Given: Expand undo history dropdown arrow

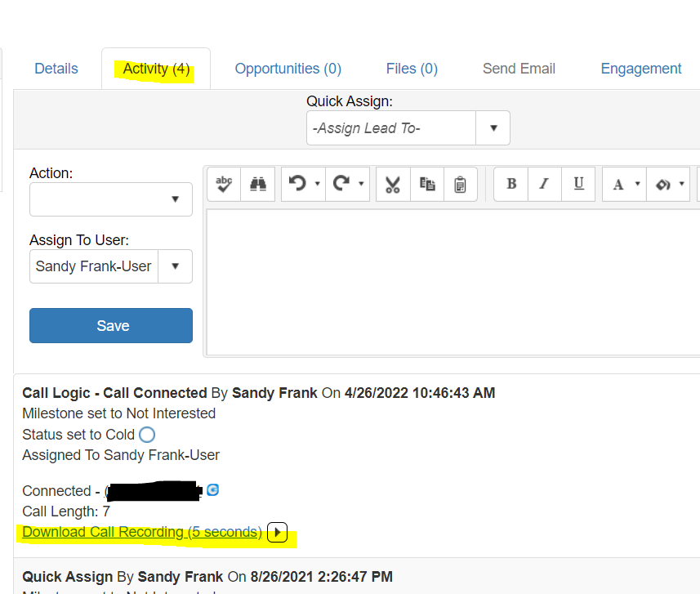Looking at the screenshot, I should click(318, 184).
